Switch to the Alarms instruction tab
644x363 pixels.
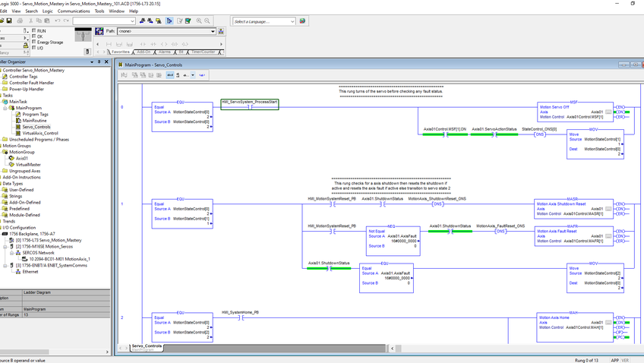coord(164,52)
